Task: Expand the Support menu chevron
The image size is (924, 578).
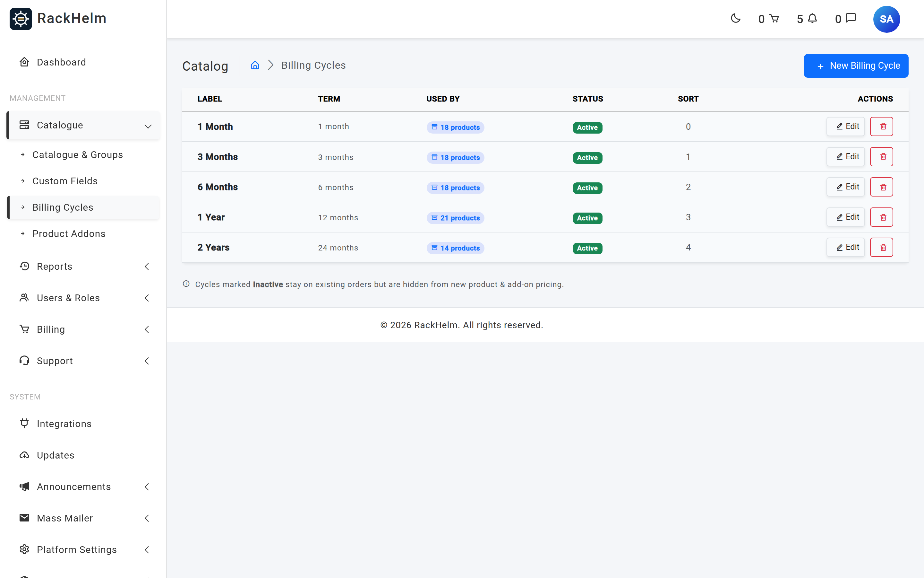Action: tap(147, 361)
